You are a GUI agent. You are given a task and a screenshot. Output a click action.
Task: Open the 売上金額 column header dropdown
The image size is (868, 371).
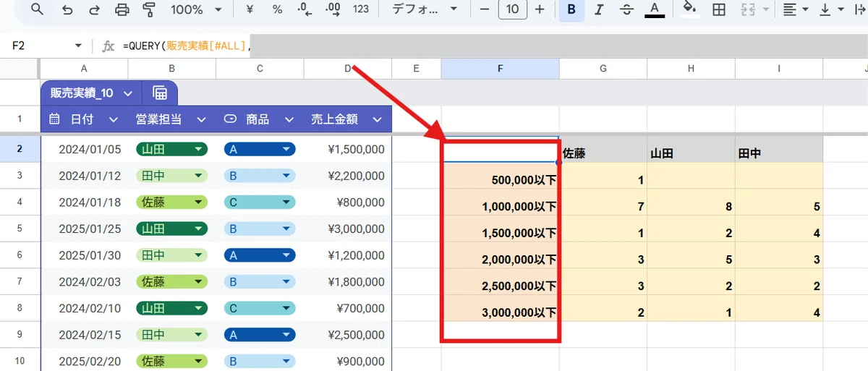coord(376,119)
